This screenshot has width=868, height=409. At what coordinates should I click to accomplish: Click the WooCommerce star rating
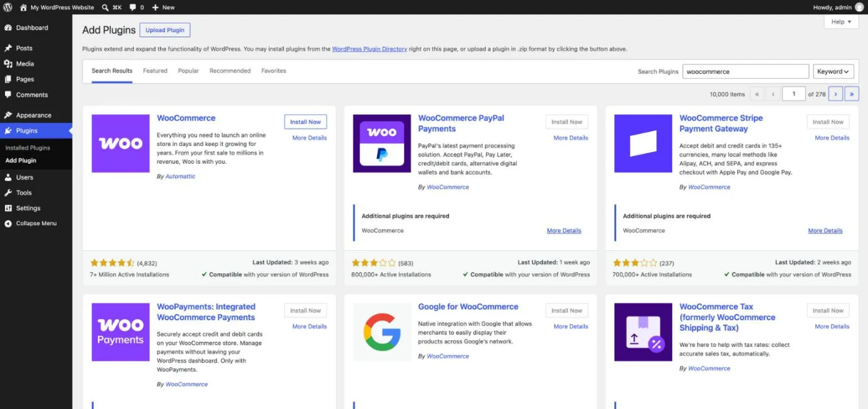click(112, 263)
